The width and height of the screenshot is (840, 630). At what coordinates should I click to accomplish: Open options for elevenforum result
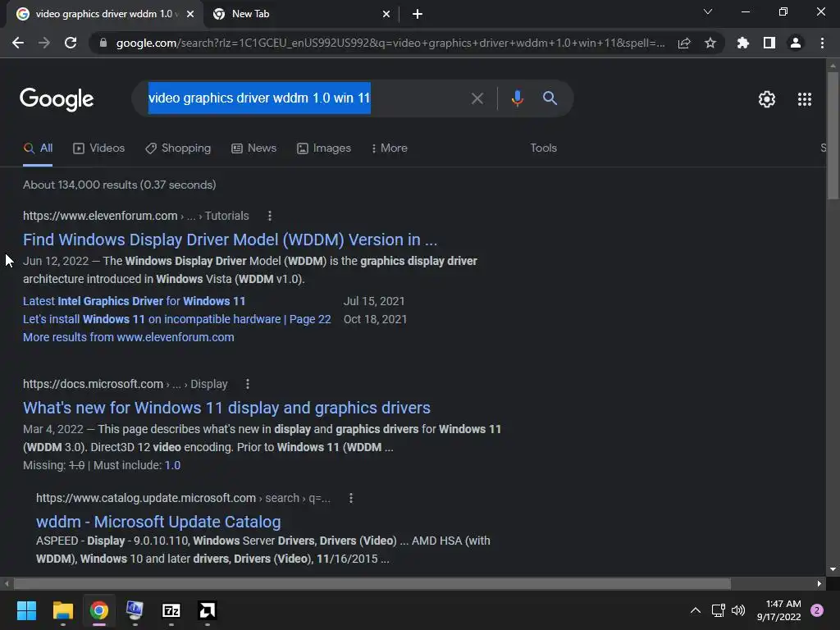click(270, 216)
